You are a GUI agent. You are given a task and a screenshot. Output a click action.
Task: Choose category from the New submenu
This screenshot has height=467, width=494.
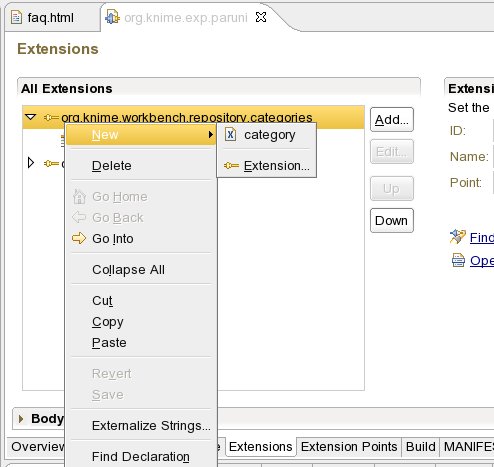pos(266,135)
